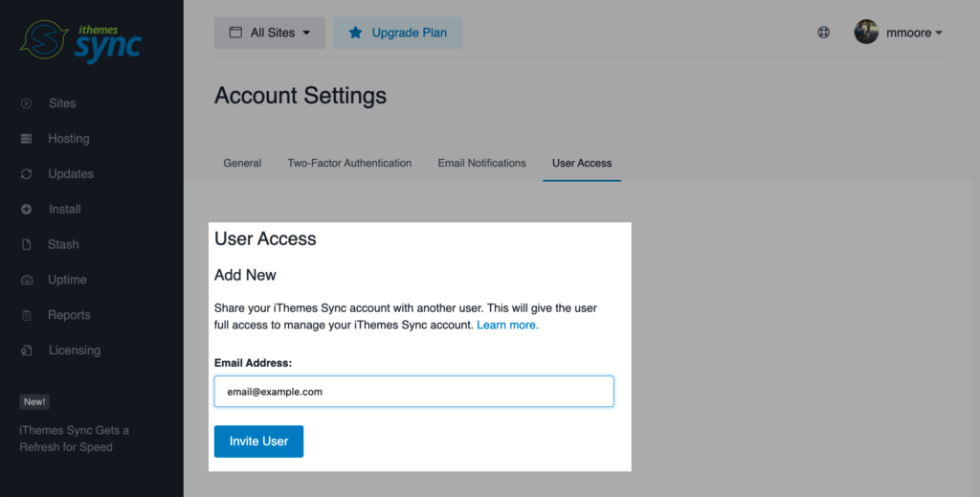This screenshot has width=980, height=497.
Task: Open the mmoore user menu
Action: point(899,33)
